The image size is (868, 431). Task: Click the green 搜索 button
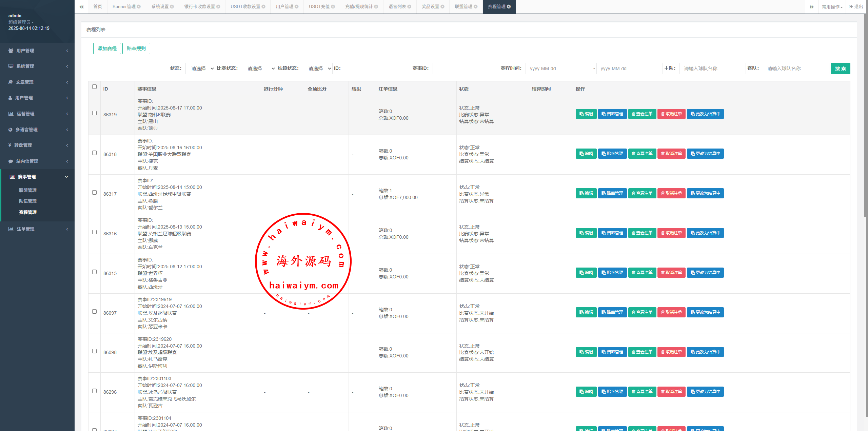(840, 68)
